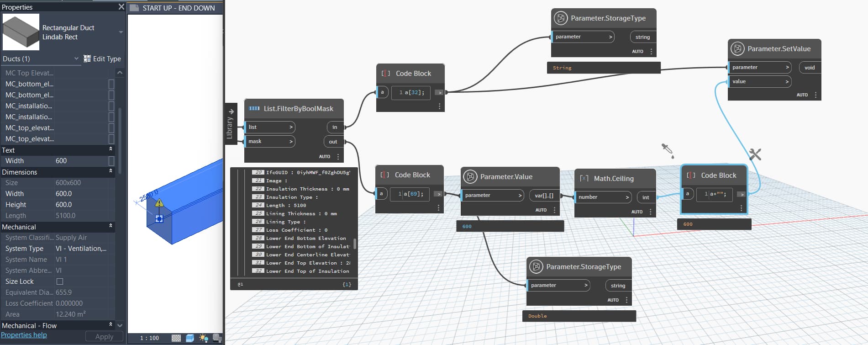Click the a[32] Code Block bracket icon
Screen dimensions: 868x345
(386, 74)
